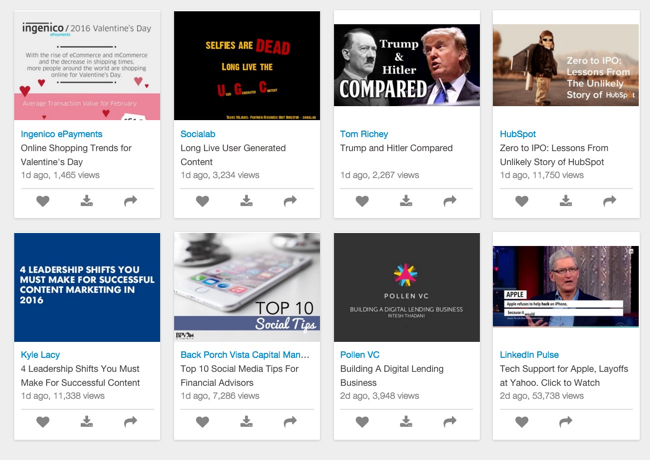Viewport: 650px width, 460px height.
Task: Download the Ingenico ePayments presentation
Action: tap(87, 201)
